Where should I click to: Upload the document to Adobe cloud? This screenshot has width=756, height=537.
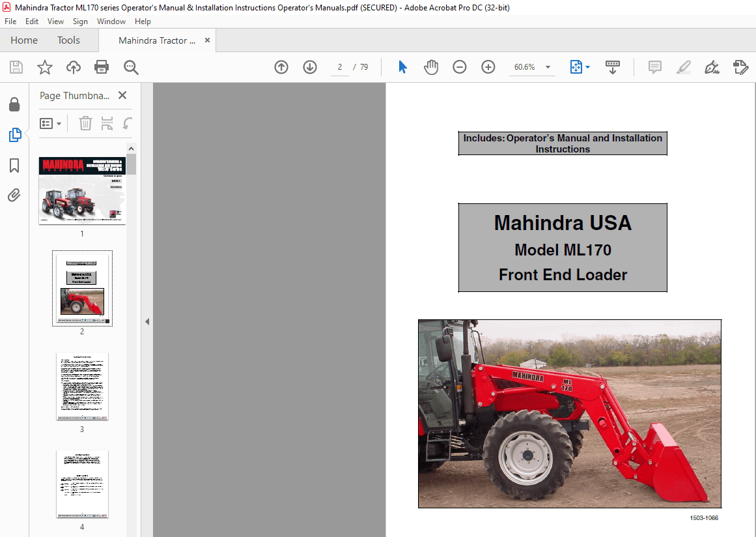point(73,66)
